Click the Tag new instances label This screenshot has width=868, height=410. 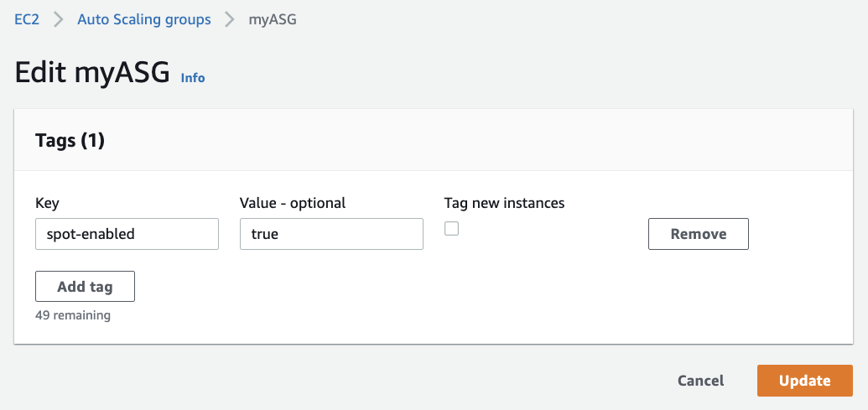coord(504,203)
